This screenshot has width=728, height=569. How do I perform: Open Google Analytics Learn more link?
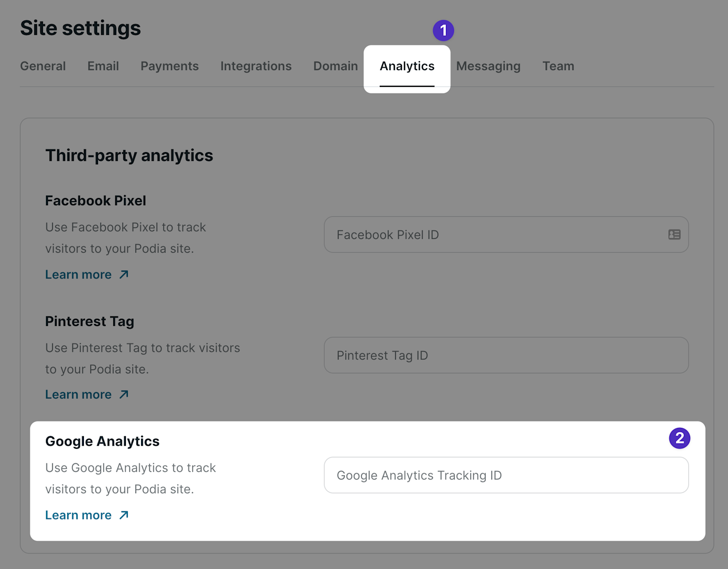(78, 515)
